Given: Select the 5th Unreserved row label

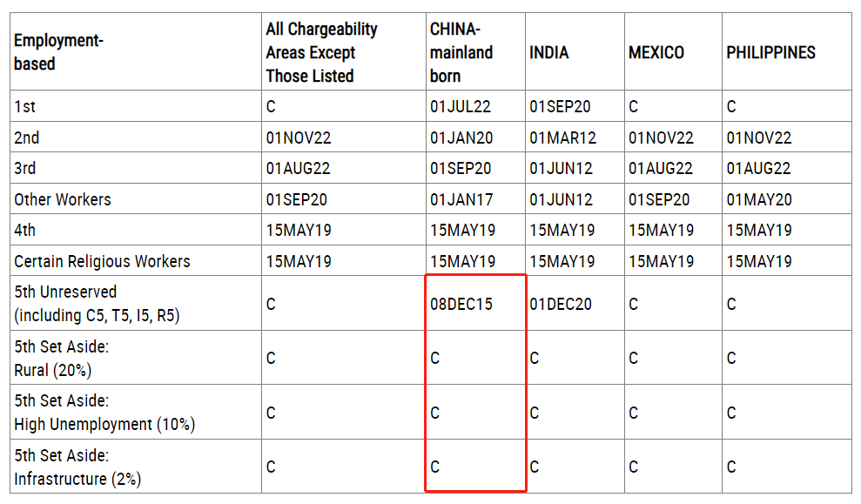Looking at the screenshot, I should pyautogui.click(x=97, y=304).
